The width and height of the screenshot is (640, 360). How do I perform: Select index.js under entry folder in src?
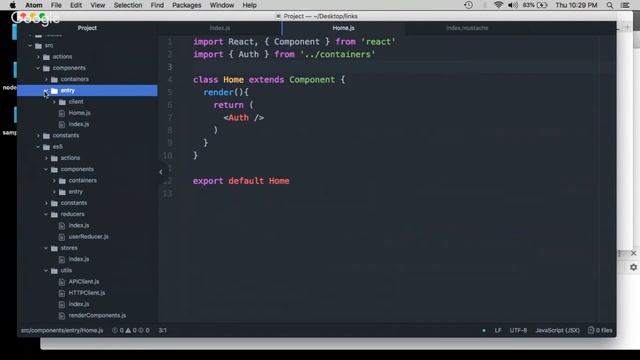click(x=78, y=124)
